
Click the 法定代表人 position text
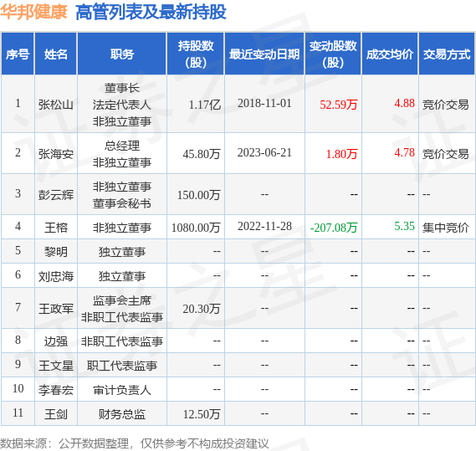click(x=122, y=105)
